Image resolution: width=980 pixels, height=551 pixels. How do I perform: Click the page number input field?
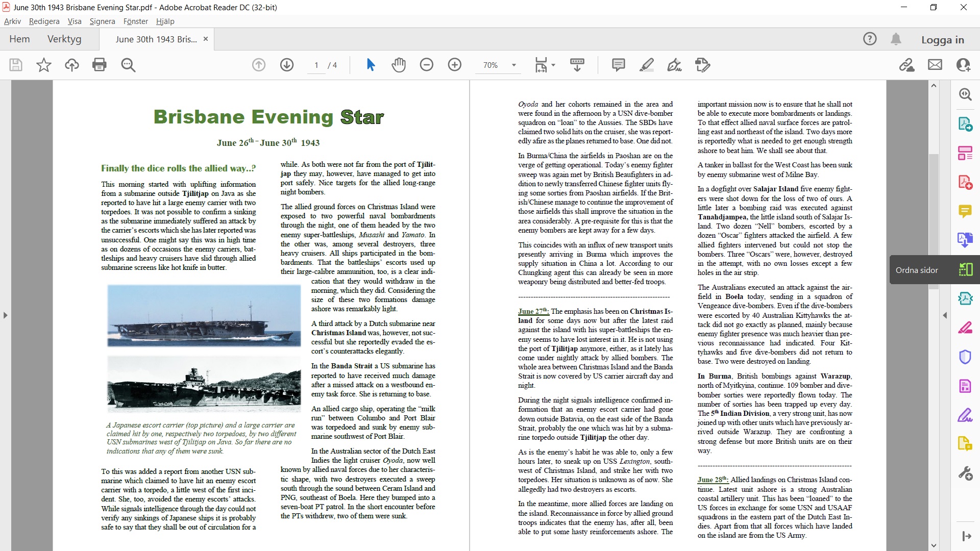316,65
